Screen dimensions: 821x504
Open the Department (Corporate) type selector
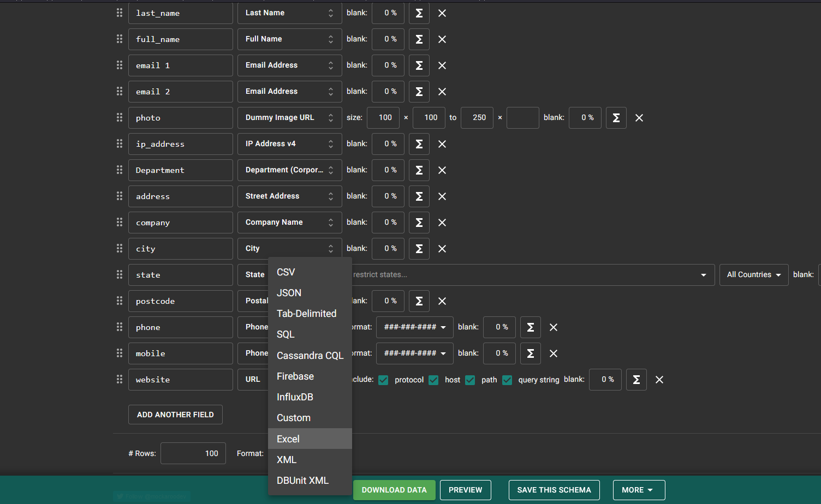coord(290,170)
